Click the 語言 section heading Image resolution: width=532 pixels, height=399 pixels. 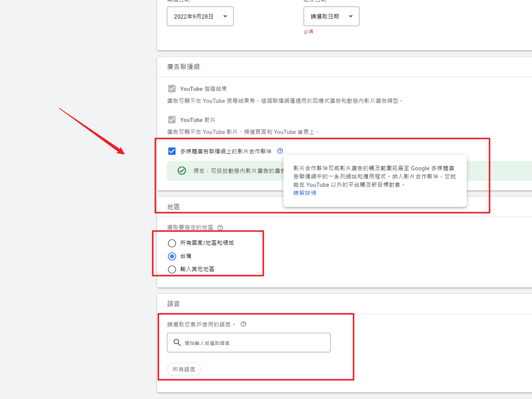[x=173, y=304]
